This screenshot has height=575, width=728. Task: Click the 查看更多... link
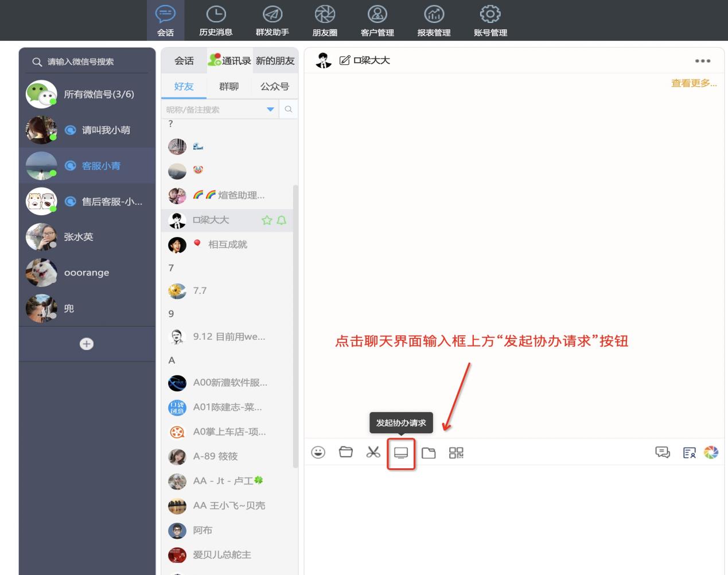click(694, 83)
